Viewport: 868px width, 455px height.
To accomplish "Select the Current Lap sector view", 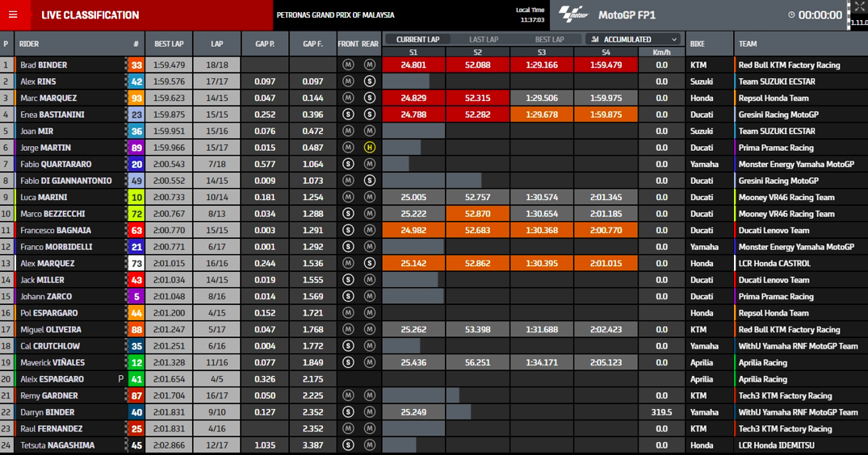I will (x=417, y=40).
